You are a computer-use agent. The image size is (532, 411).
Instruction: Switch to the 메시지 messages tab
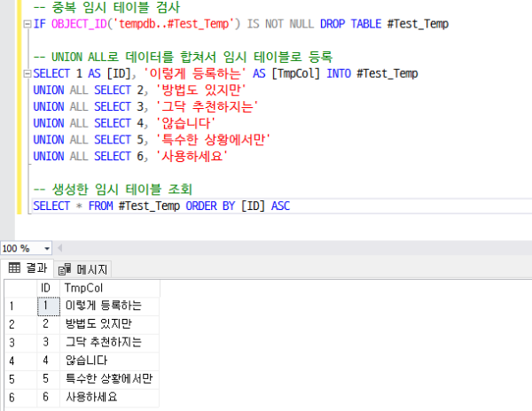point(82,269)
